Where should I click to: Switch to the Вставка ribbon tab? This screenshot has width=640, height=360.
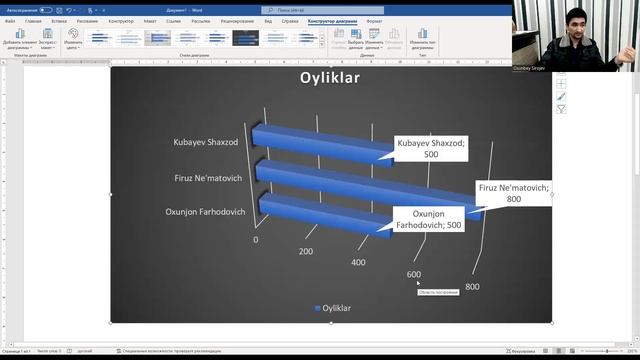(x=59, y=21)
